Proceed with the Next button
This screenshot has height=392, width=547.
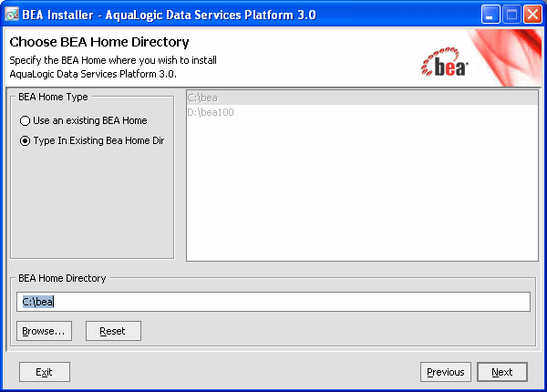[502, 372]
